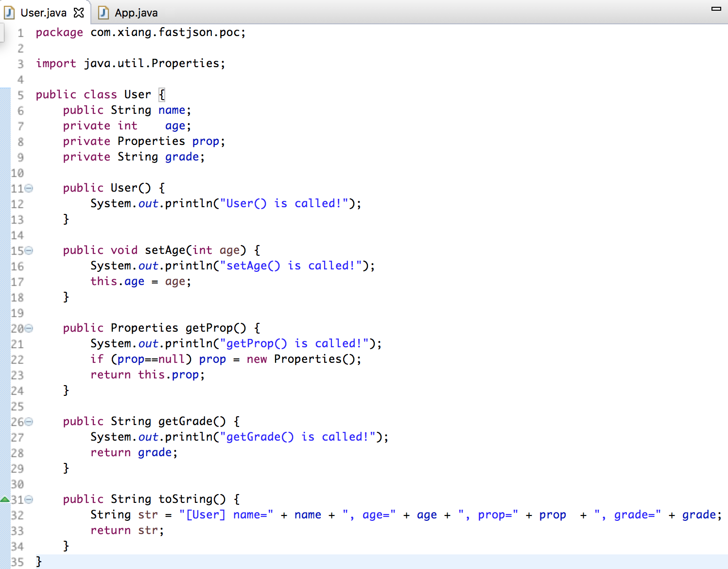Click the closing brace on line 35

click(39, 561)
